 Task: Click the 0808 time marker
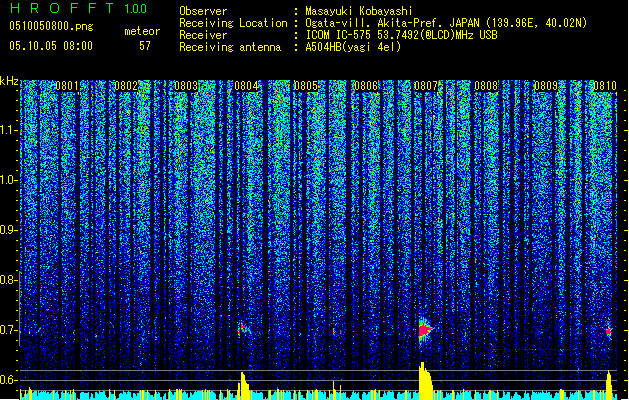tap(486, 86)
